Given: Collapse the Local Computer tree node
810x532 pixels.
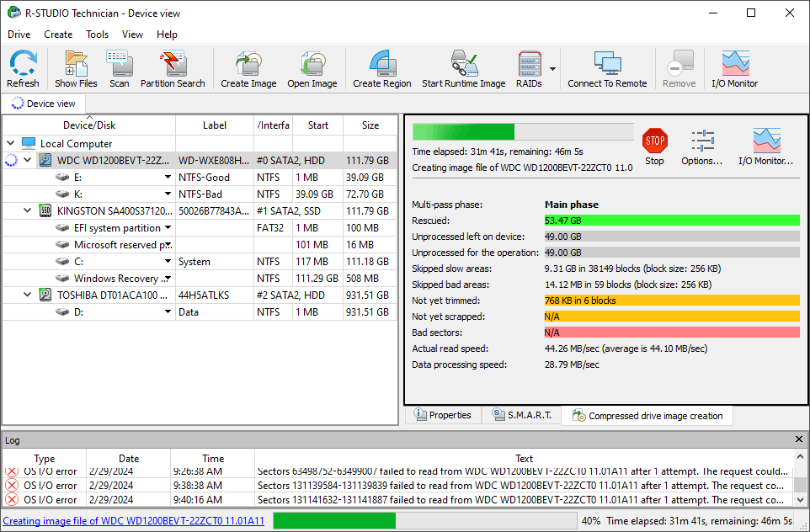Looking at the screenshot, I should (x=11, y=143).
